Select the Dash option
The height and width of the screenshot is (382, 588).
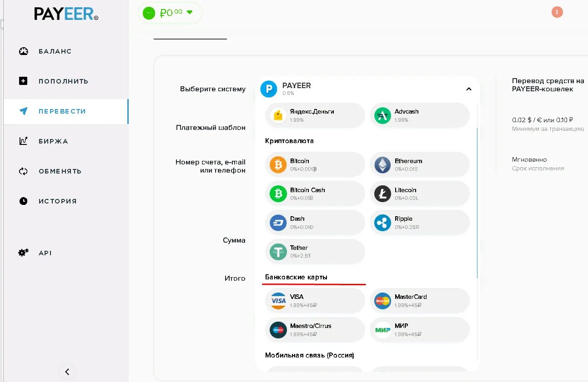pyautogui.click(x=315, y=223)
